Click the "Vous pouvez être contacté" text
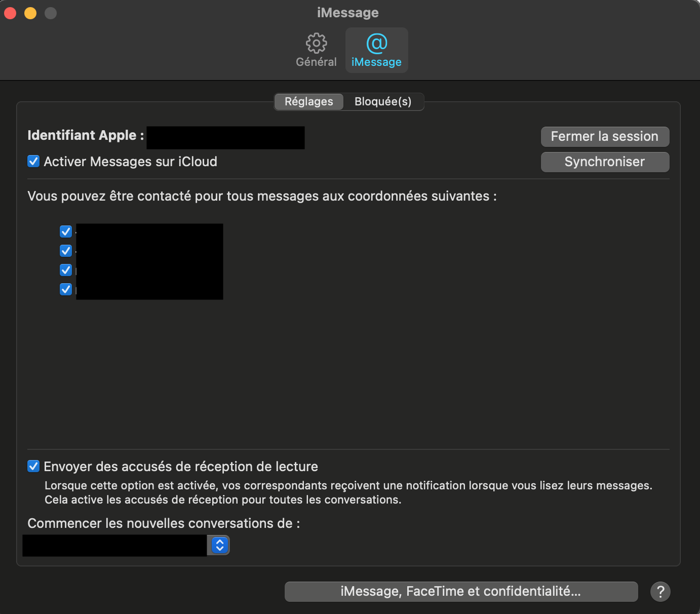 pyautogui.click(x=262, y=196)
